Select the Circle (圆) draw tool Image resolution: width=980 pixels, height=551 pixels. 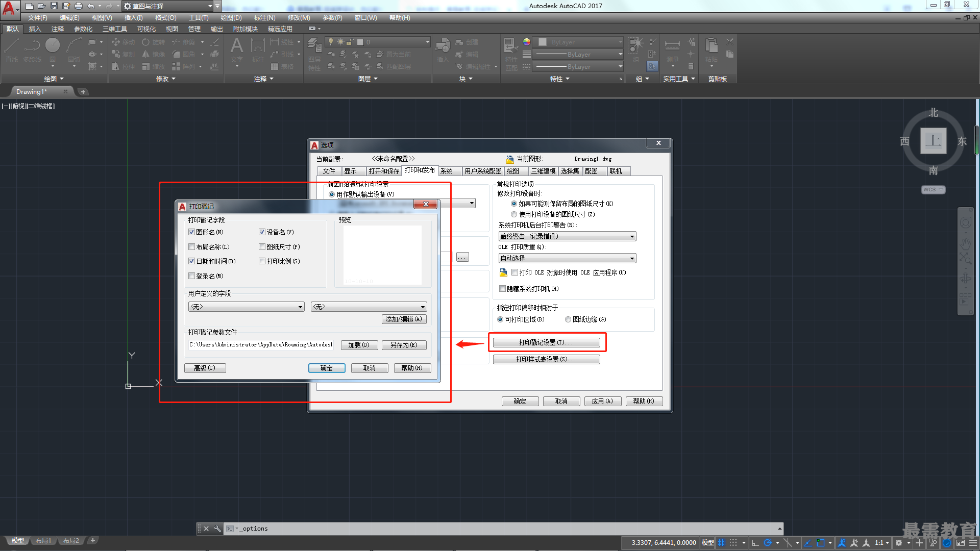53,50
